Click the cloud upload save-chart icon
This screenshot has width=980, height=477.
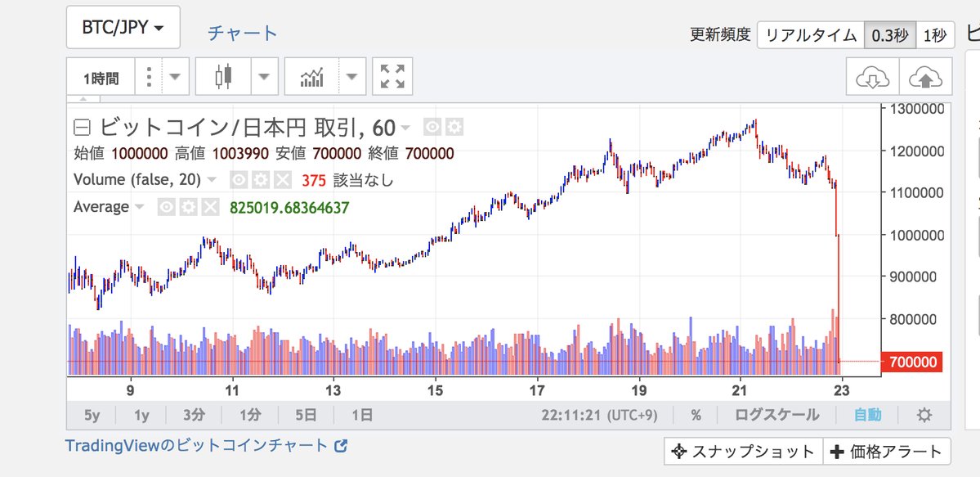pos(925,77)
